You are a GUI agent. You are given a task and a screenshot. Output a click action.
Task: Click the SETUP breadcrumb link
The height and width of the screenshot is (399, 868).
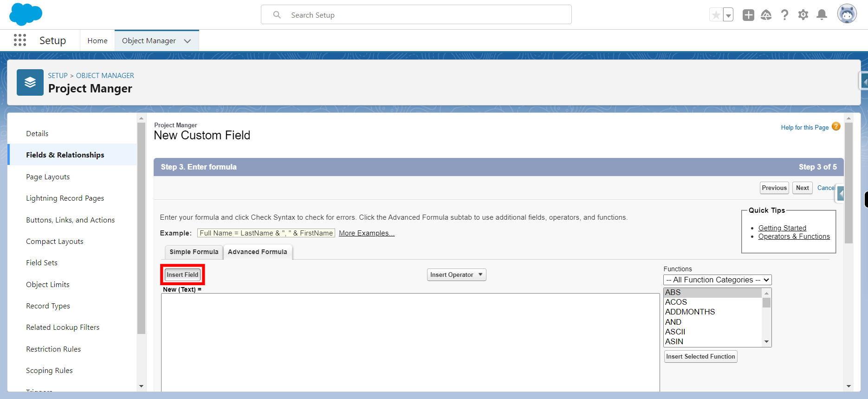pos(58,75)
